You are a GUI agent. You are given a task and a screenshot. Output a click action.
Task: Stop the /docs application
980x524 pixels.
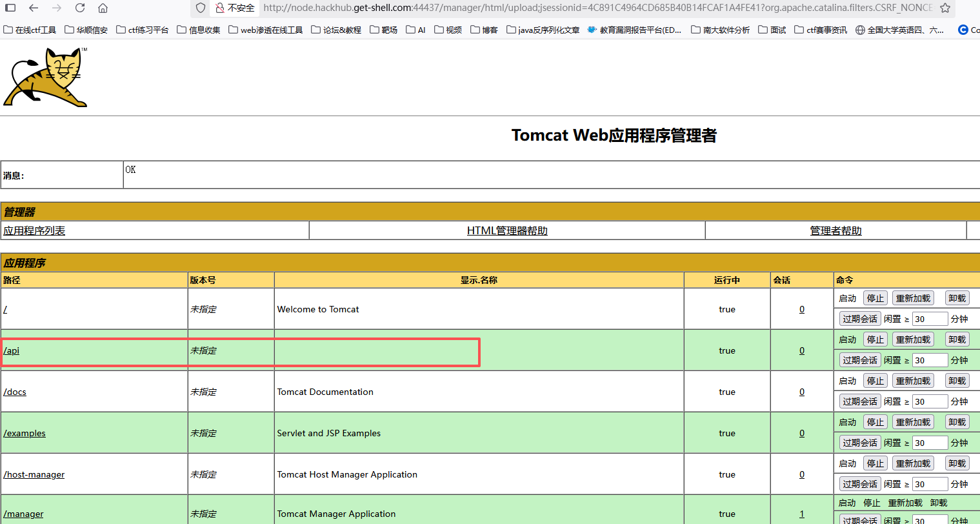pyautogui.click(x=875, y=381)
